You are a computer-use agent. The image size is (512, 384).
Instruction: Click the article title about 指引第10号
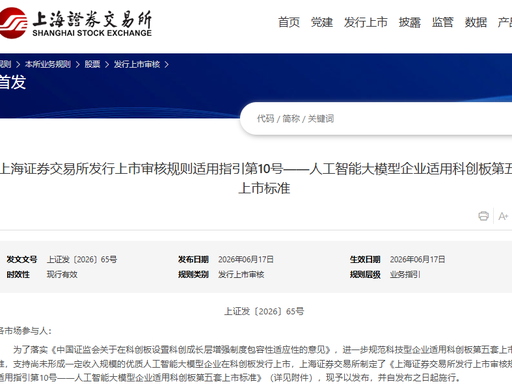[x=256, y=178]
